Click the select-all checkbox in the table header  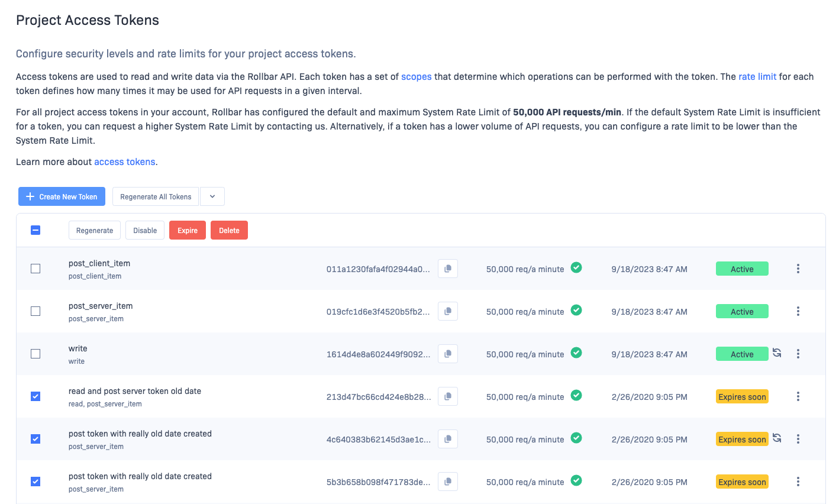point(35,230)
